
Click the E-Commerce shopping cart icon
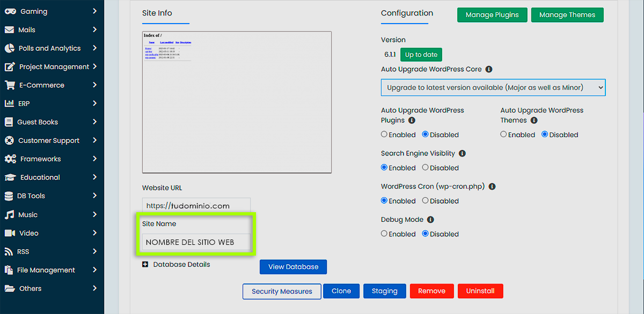point(10,85)
